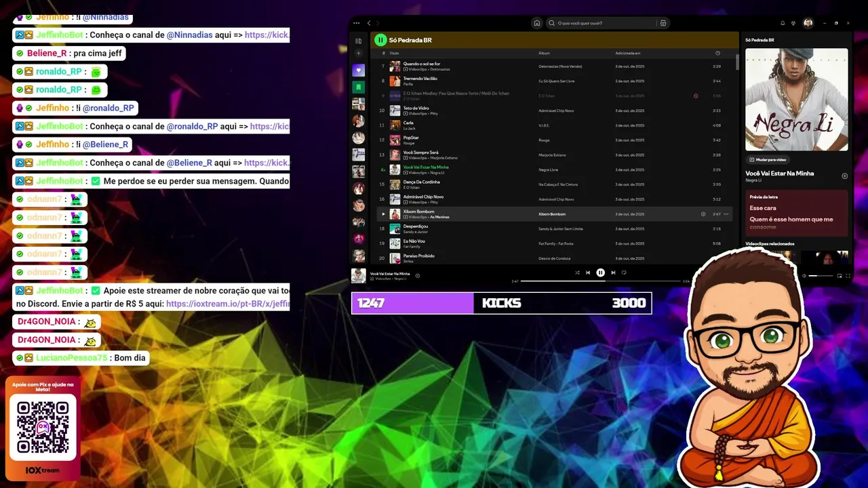Select track 'Admirável Chip Novo' in row 16
The width and height of the screenshot is (868, 488).
(x=423, y=197)
